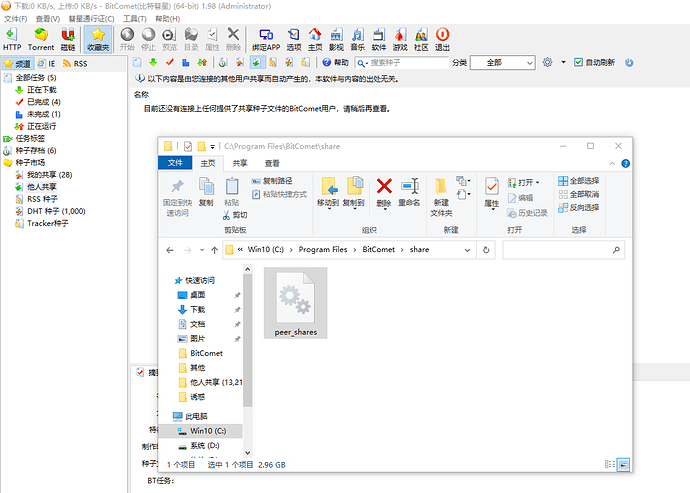690x493 pixels.
Task: Expand the address bar history dropdown arrow
Action: [x=467, y=250]
